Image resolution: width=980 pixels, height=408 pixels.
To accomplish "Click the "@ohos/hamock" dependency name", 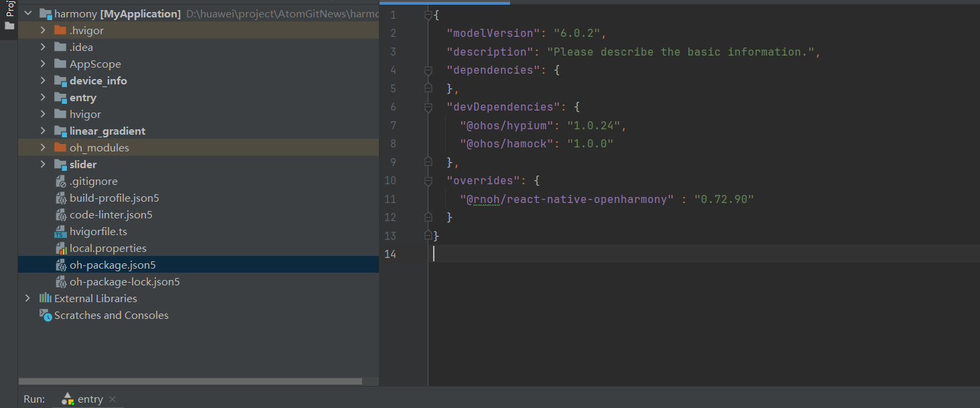I will [507, 143].
